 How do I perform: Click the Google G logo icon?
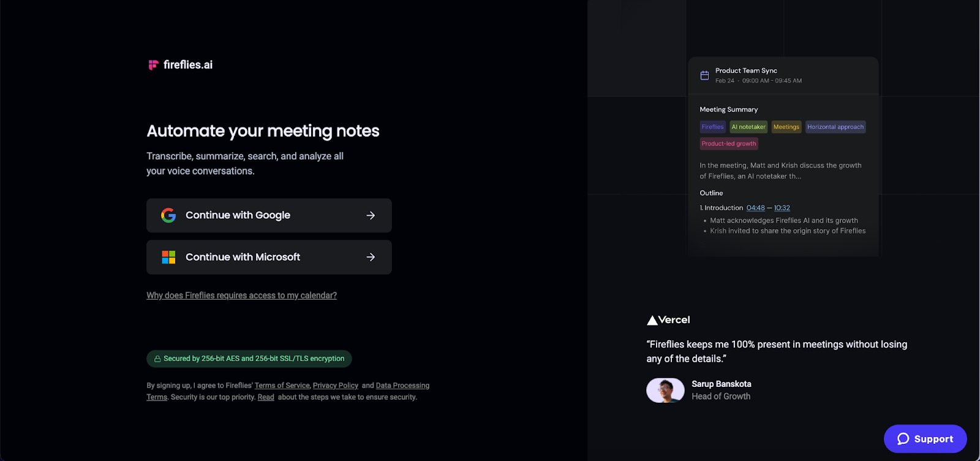(168, 215)
